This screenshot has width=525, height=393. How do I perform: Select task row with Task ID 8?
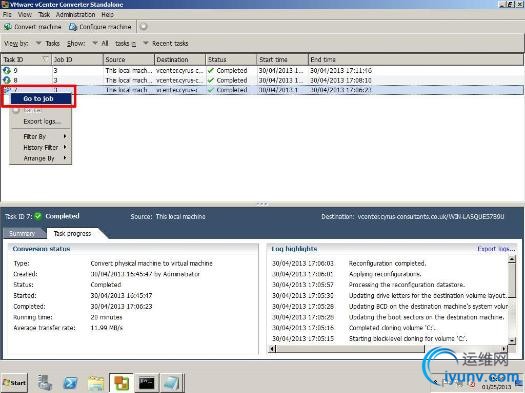262,80
